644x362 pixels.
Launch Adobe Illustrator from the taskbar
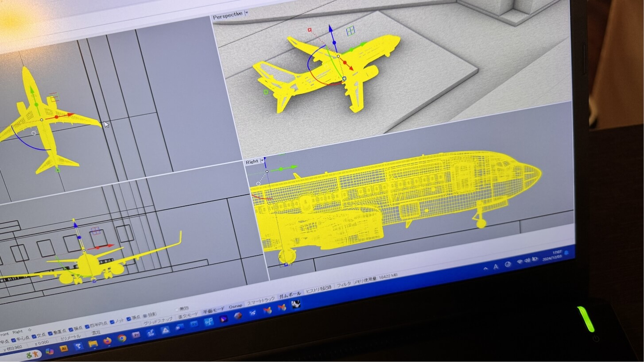coord(64,349)
